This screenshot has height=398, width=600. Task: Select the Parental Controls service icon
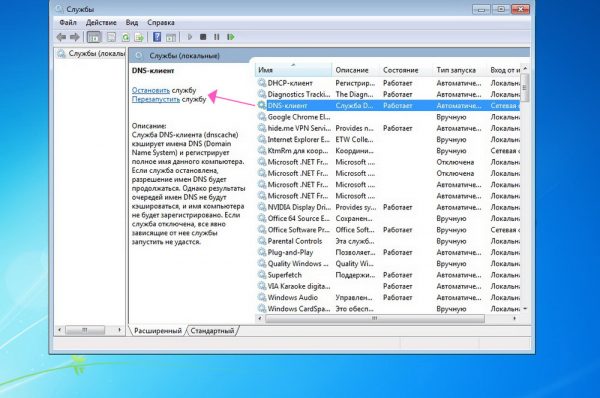(262, 241)
